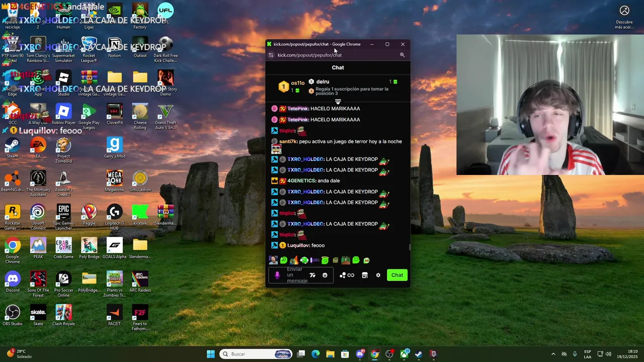Viewport: 644px width, 362px height.
Task: Show hidden tray icons chevron
Action: point(553,354)
